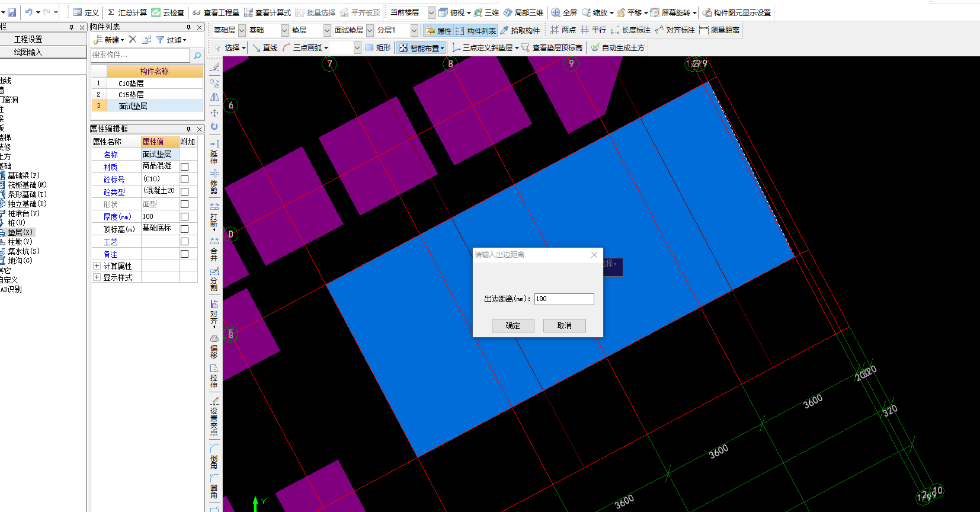Open the 垫层 component type dropdown
This screenshot has height=512, width=980.
coord(327,30)
